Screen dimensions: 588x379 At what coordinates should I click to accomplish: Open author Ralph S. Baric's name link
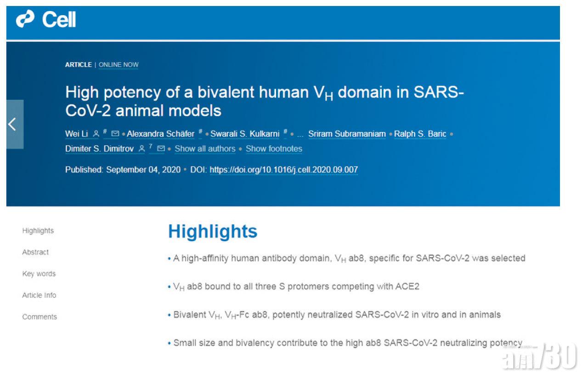point(420,134)
